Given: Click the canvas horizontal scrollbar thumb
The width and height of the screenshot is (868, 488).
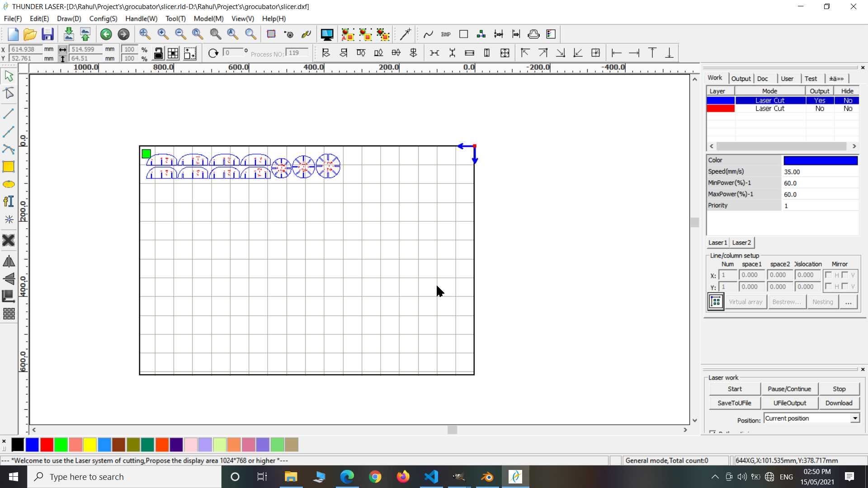Looking at the screenshot, I should pos(452,430).
